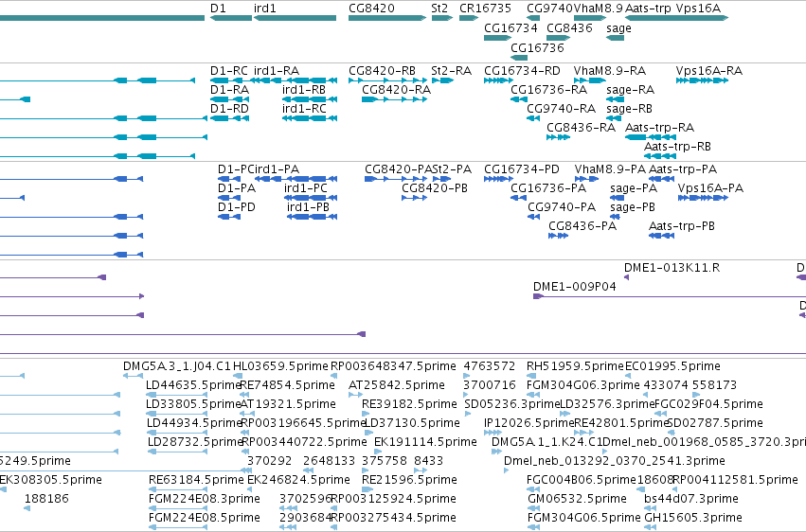
Task: Click the Aats-trp-PA protein label
Action: coord(683,168)
